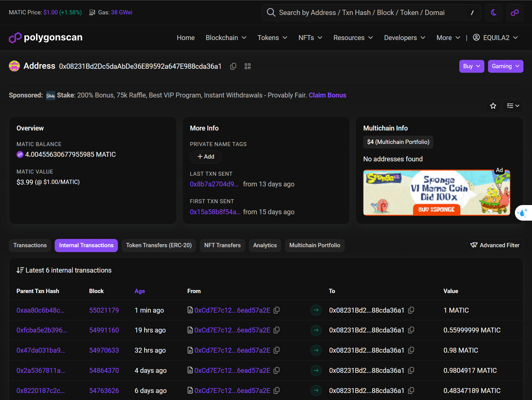Screen dimensions: 532x400
Task: Open parent txn 0x47da031ba9...
Action: coord(41,350)
